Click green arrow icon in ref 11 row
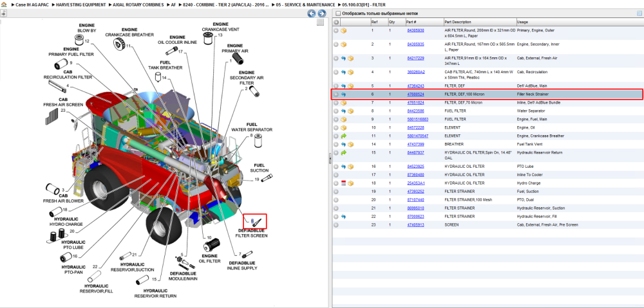The image size is (644, 308). point(343,136)
